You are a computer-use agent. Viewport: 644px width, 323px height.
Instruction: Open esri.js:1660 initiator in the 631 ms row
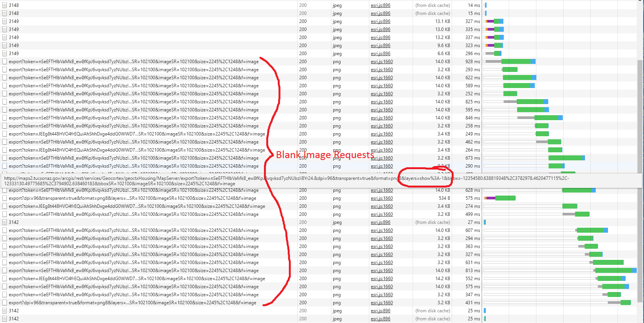tap(382, 263)
